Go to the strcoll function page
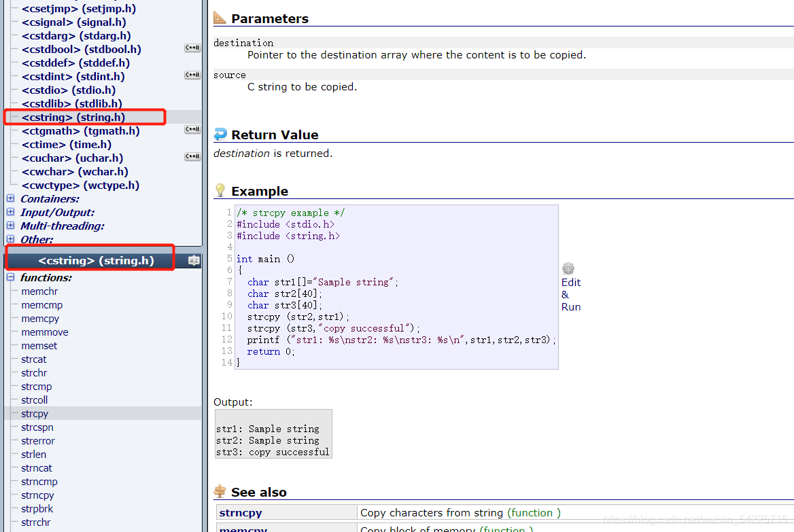The width and height of the screenshot is (794, 532). [35, 400]
